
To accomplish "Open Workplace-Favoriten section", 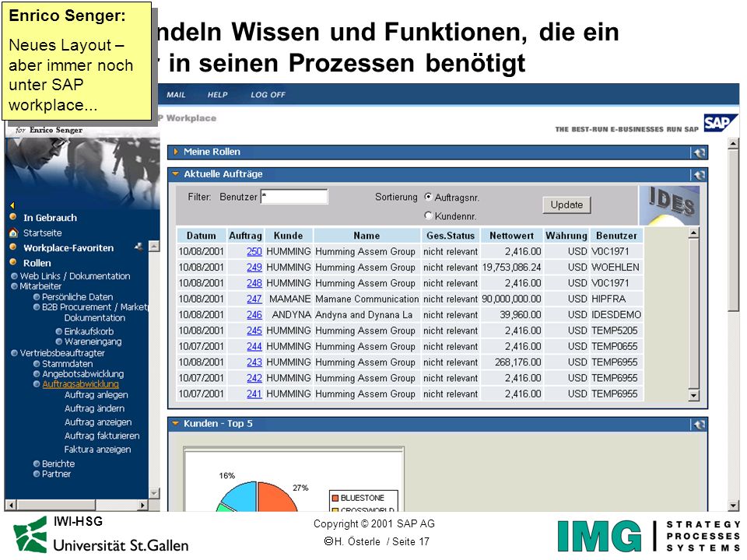I will (68, 248).
